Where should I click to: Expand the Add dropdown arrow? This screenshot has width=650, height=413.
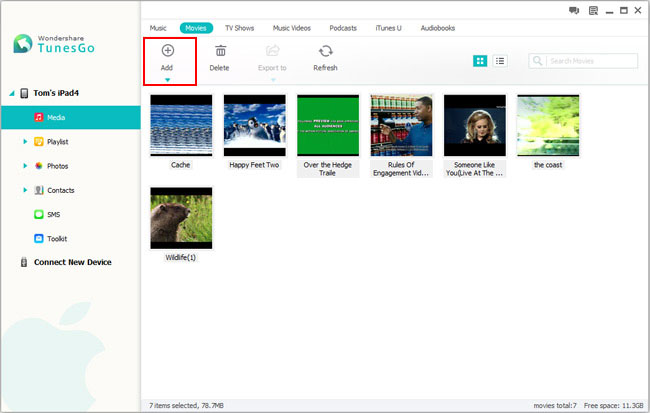[x=167, y=80]
